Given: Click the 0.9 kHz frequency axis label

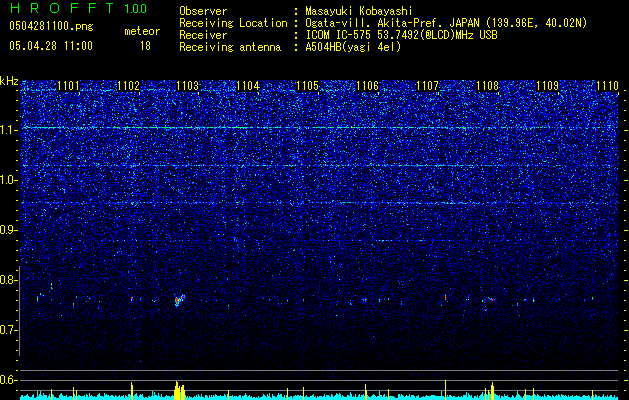Looking at the screenshot, I should click(x=9, y=230).
